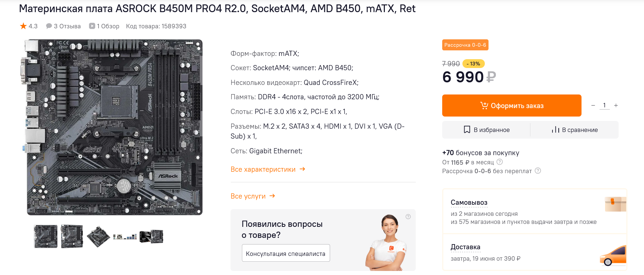Click the star rating icon
This screenshot has width=644, height=275.
pos(24,26)
